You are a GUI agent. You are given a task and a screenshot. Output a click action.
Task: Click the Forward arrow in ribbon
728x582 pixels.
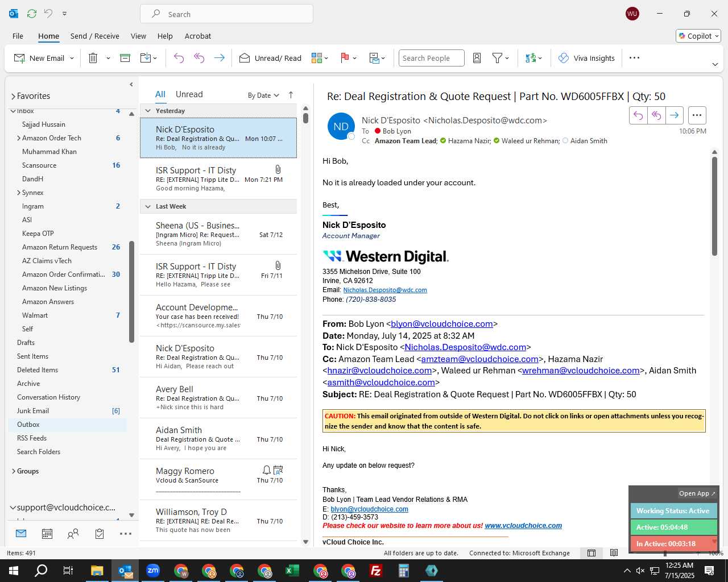coord(219,58)
